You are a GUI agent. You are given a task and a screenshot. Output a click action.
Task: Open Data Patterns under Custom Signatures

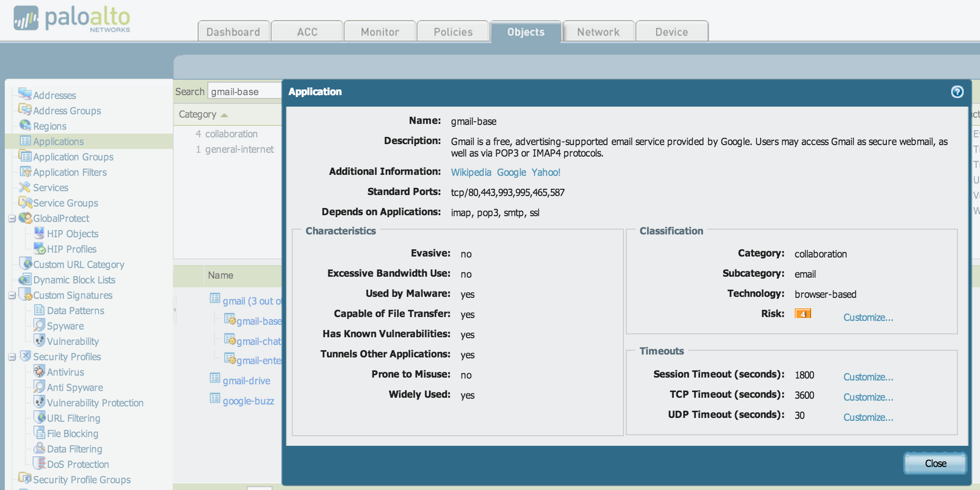(75, 310)
